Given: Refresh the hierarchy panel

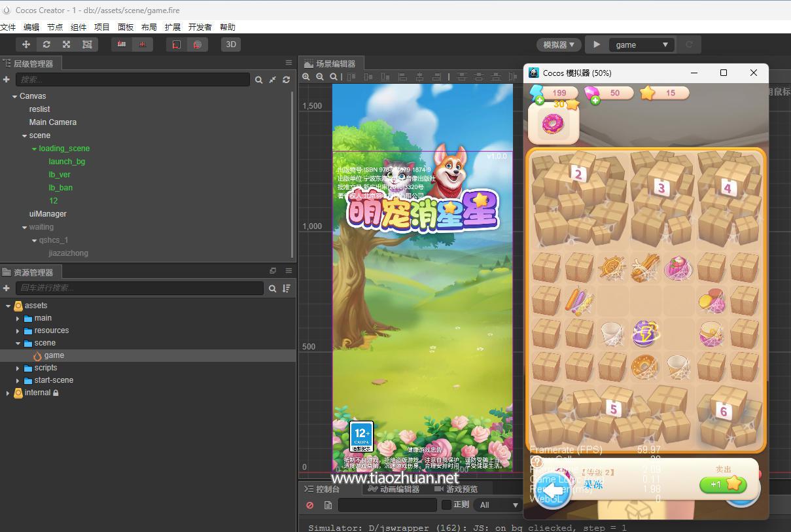Looking at the screenshot, I should [x=286, y=80].
